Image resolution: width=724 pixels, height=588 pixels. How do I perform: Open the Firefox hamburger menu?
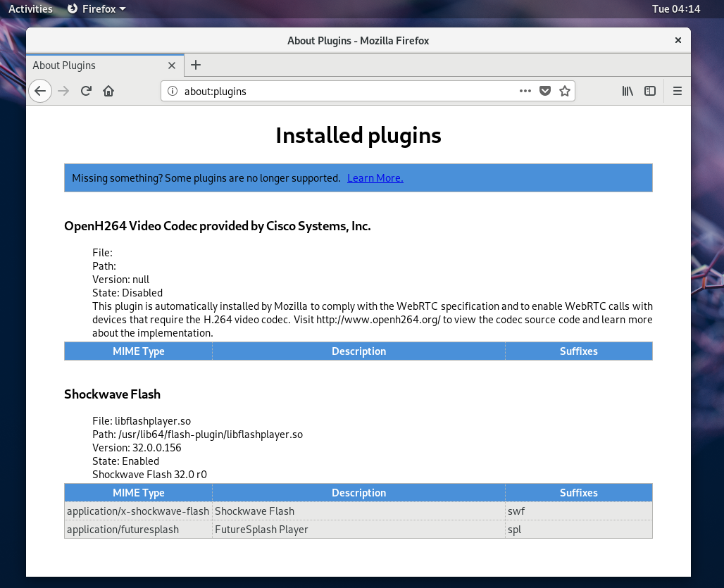coord(678,91)
